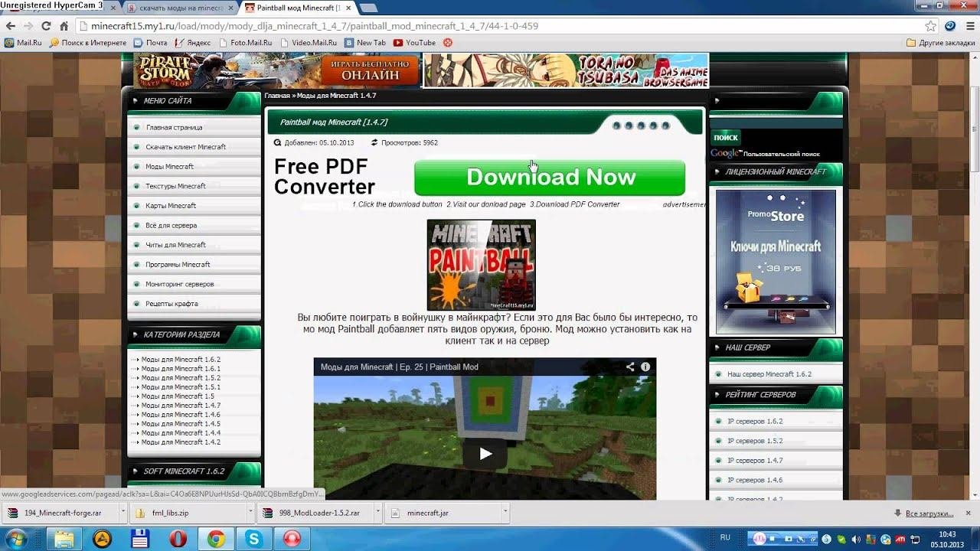Open Skype from the taskbar

[x=254, y=539]
